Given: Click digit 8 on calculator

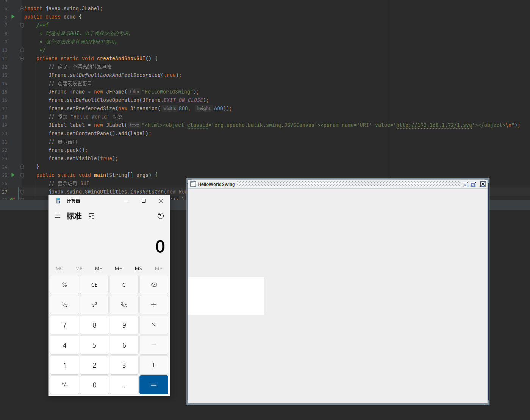Looking at the screenshot, I should click(94, 325).
